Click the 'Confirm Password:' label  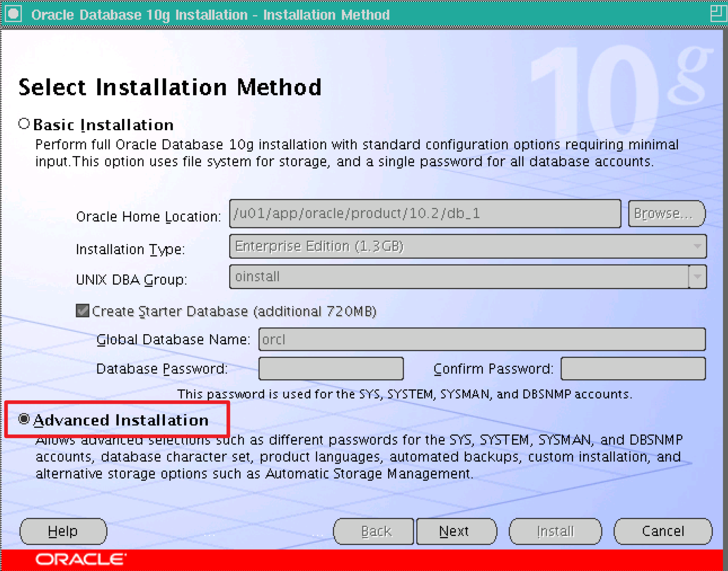[493, 369]
